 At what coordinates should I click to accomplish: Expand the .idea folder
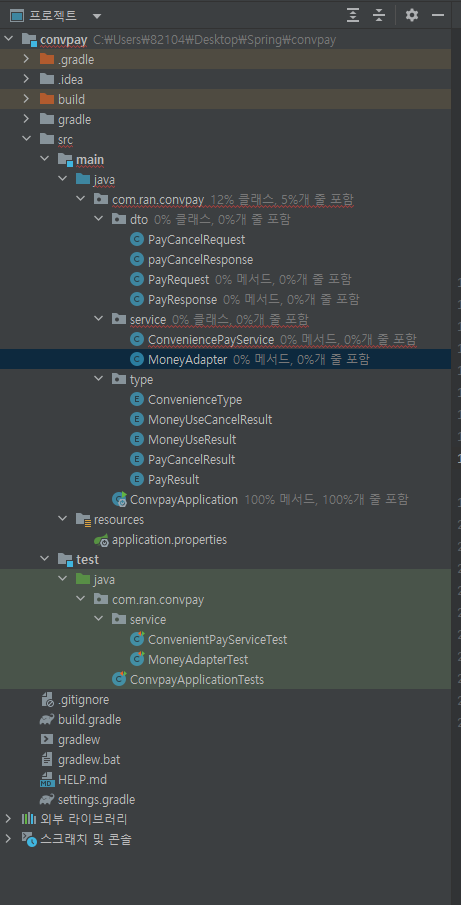pyautogui.click(x=26, y=79)
